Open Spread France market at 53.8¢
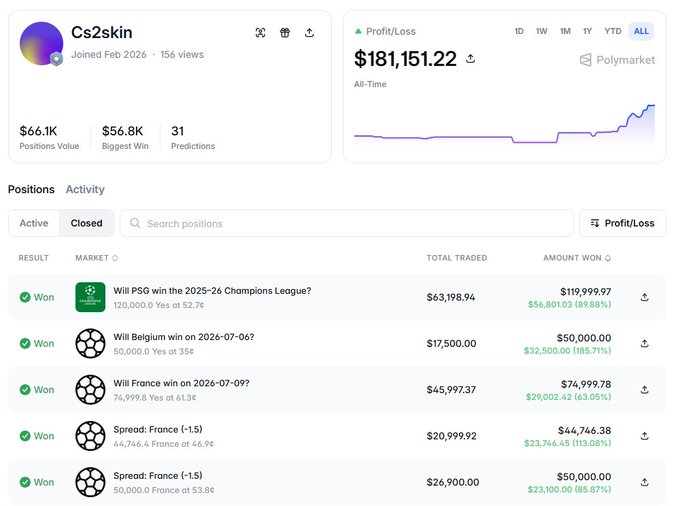This screenshot has width=680, height=506. (x=158, y=476)
